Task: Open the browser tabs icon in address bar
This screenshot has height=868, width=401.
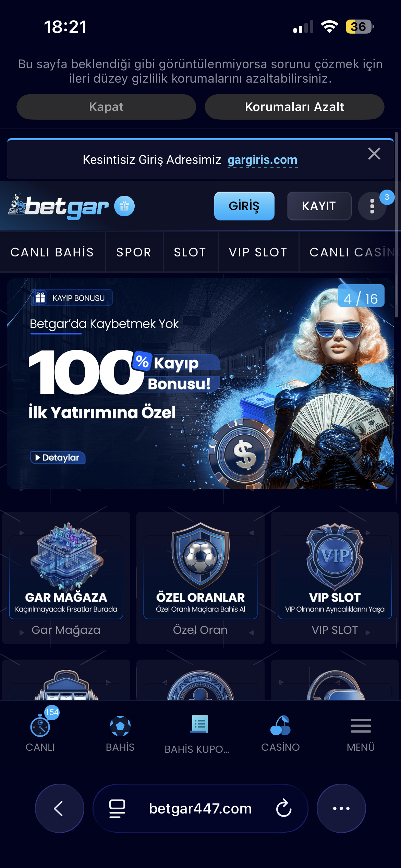Action: coord(117,808)
